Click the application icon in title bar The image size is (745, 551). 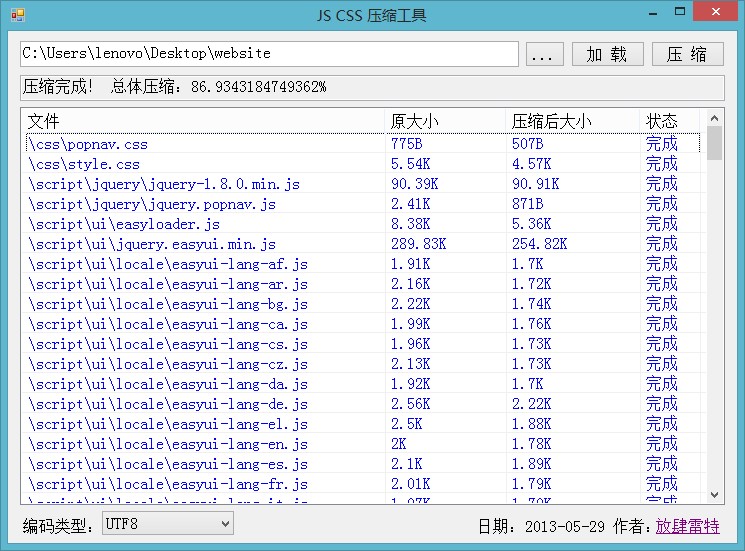coord(14,14)
